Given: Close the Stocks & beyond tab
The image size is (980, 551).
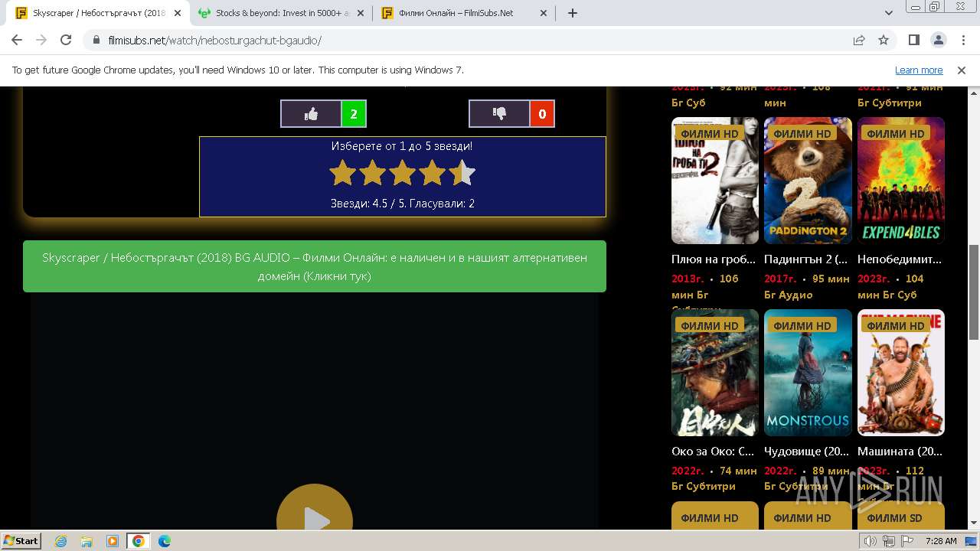Looking at the screenshot, I should (361, 13).
